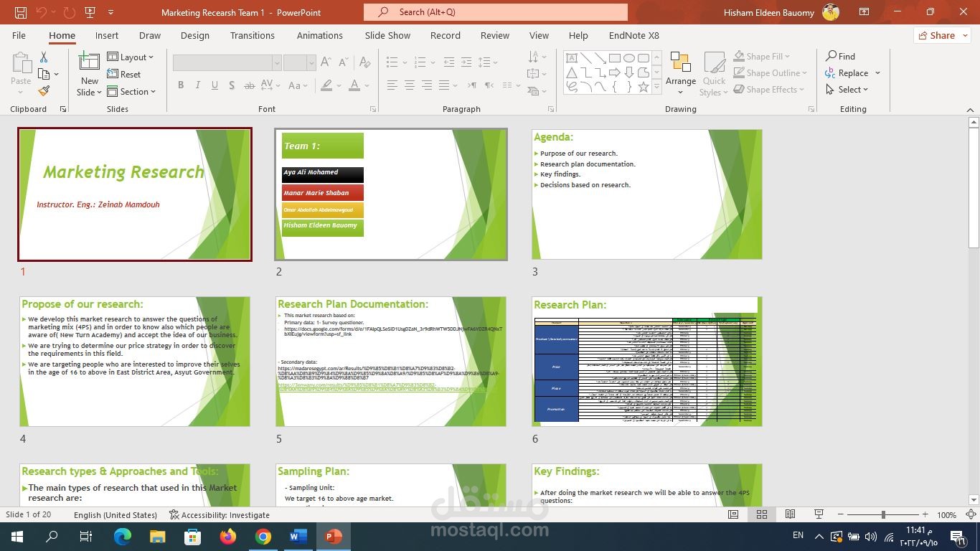Switch to Reading View in status bar
The height and width of the screenshot is (551, 980).
pos(790,514)
